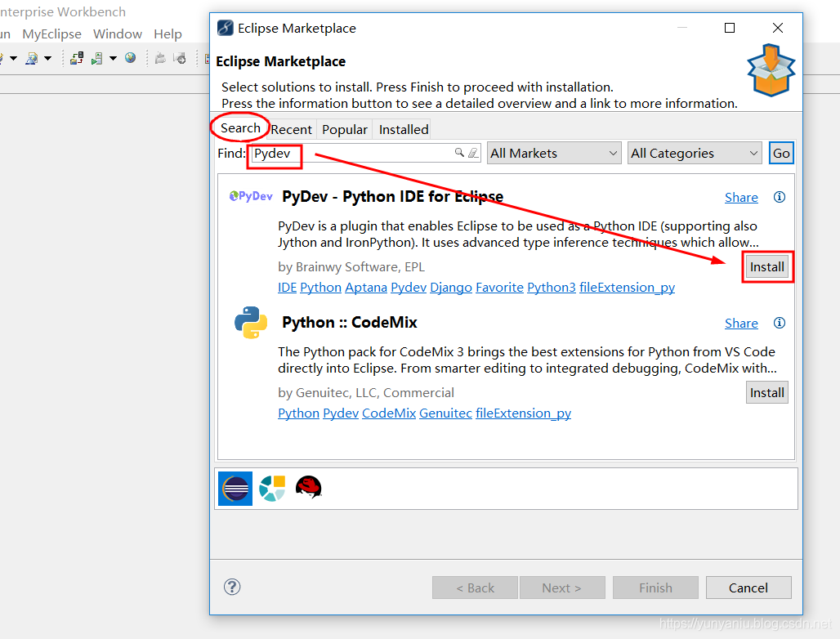Click 'by Genuitec, LLC, Commercial' text
This screenshot has height=639, width=840.
[366, 392]
